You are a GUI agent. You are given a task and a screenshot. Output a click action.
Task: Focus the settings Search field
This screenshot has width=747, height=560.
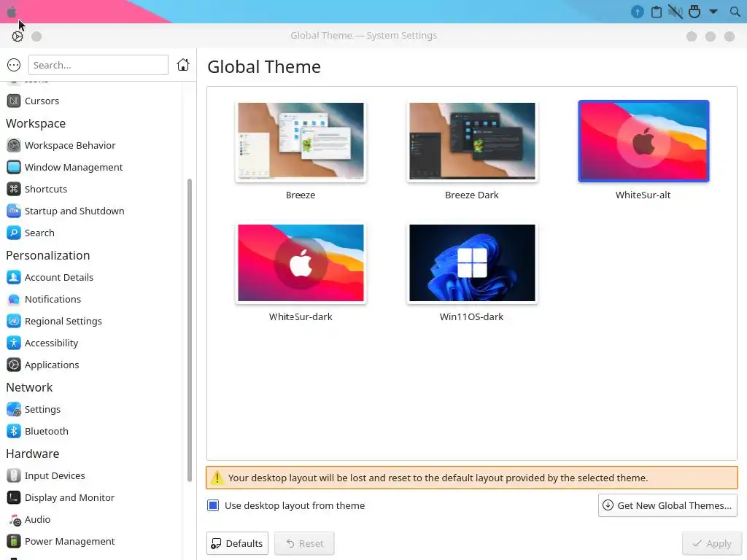tap(98, 65)
